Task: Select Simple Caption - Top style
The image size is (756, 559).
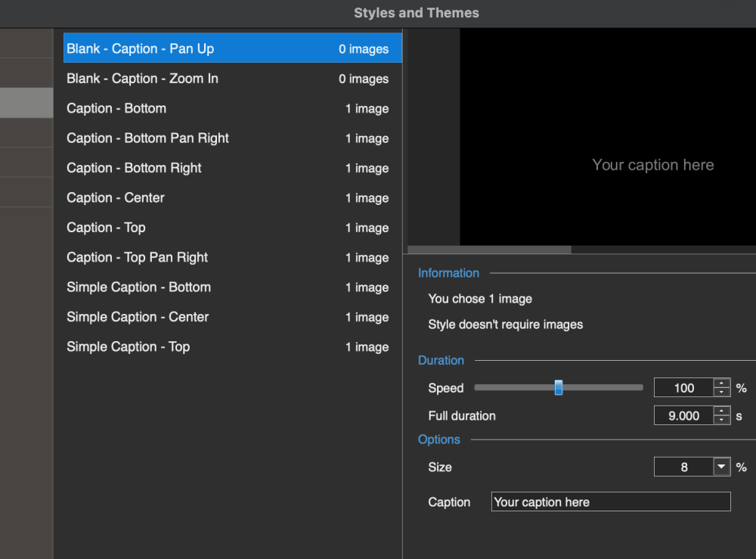Action: [227, 347]
